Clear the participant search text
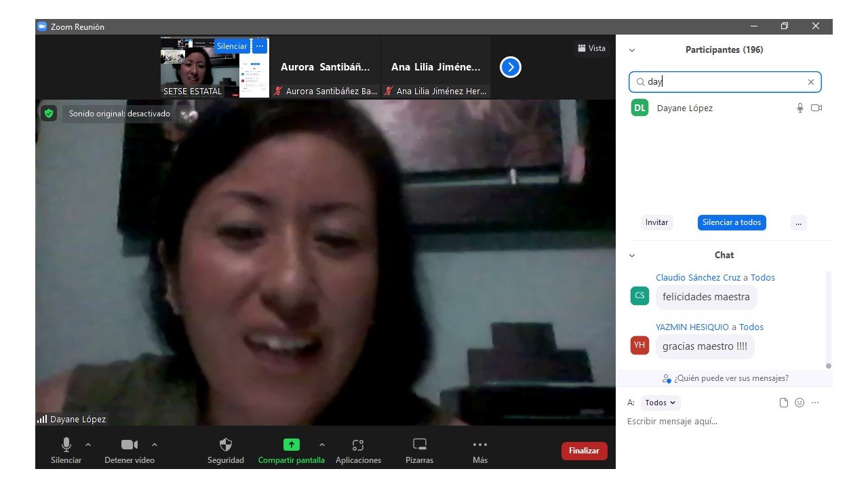 (x=810, y=82)
